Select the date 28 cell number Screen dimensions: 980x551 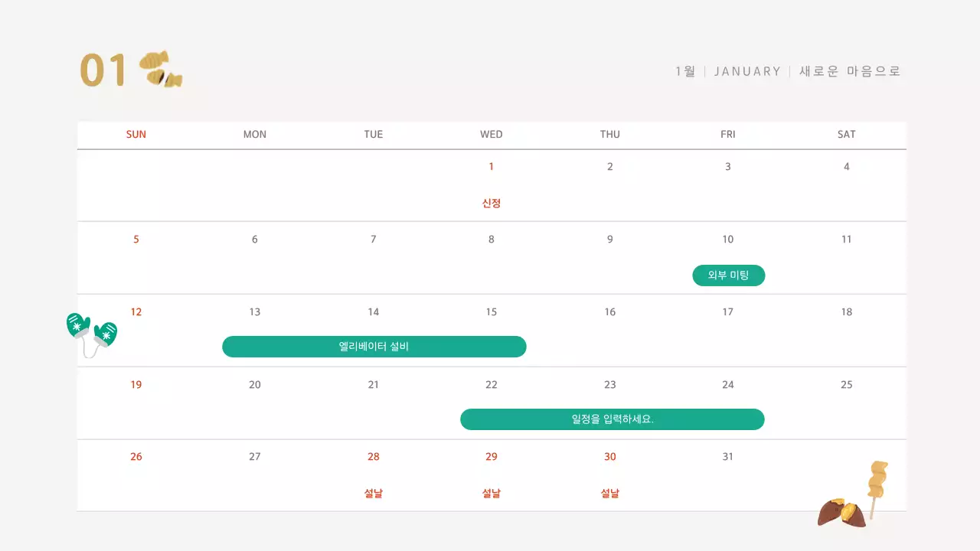pos(374,457)
